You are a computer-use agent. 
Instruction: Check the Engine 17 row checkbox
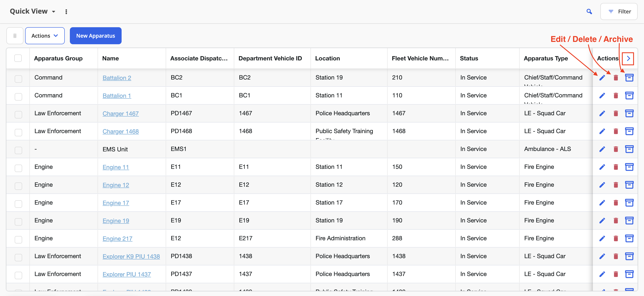18,204
